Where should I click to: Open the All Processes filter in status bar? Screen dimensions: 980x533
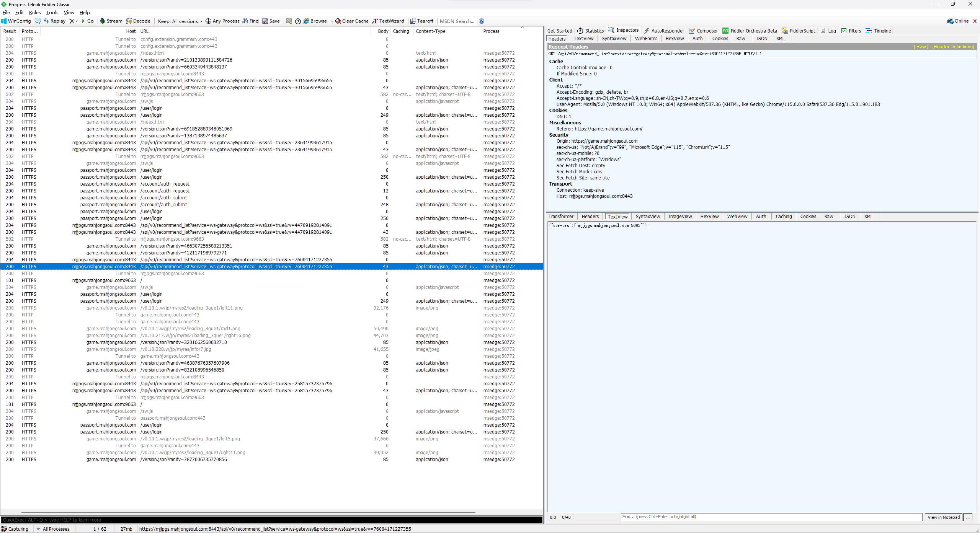coord(53,529)
